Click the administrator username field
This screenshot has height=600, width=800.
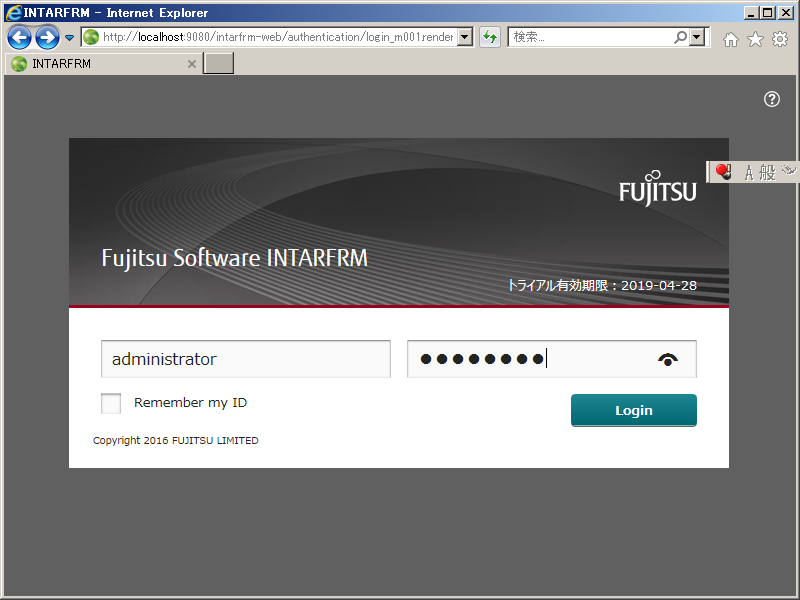point(245,358)
